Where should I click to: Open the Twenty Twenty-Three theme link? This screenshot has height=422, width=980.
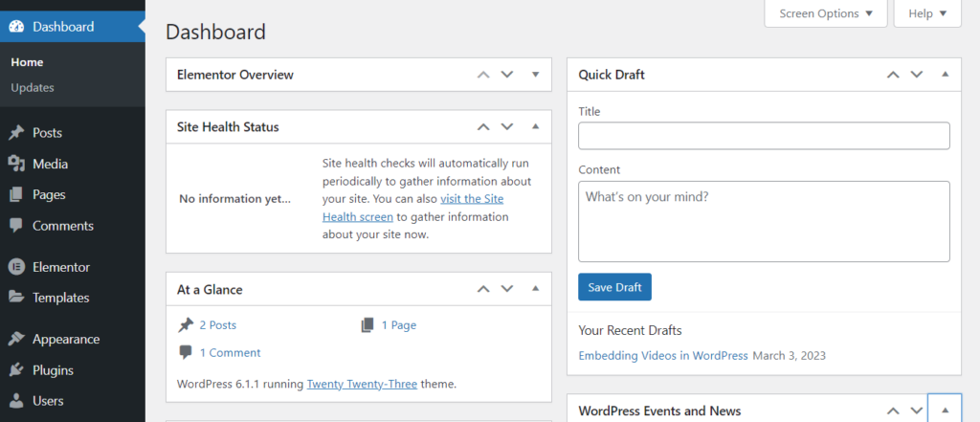362,384
